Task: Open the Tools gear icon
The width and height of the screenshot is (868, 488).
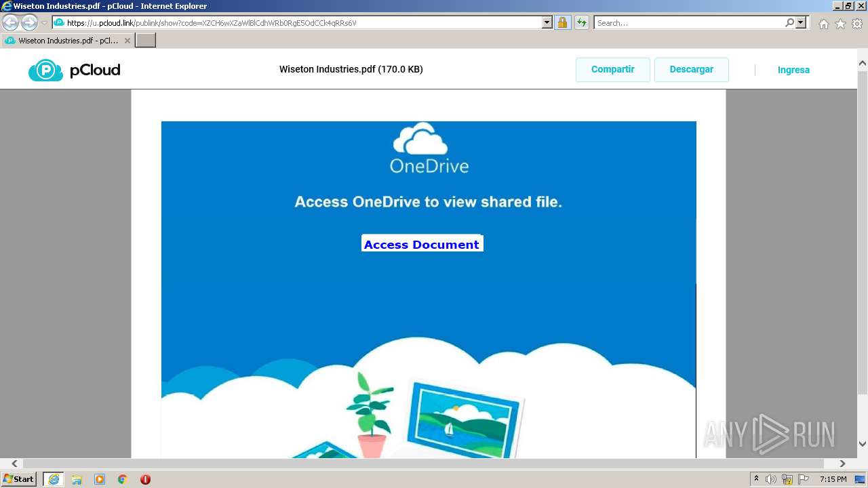Action: pos(857,24)
